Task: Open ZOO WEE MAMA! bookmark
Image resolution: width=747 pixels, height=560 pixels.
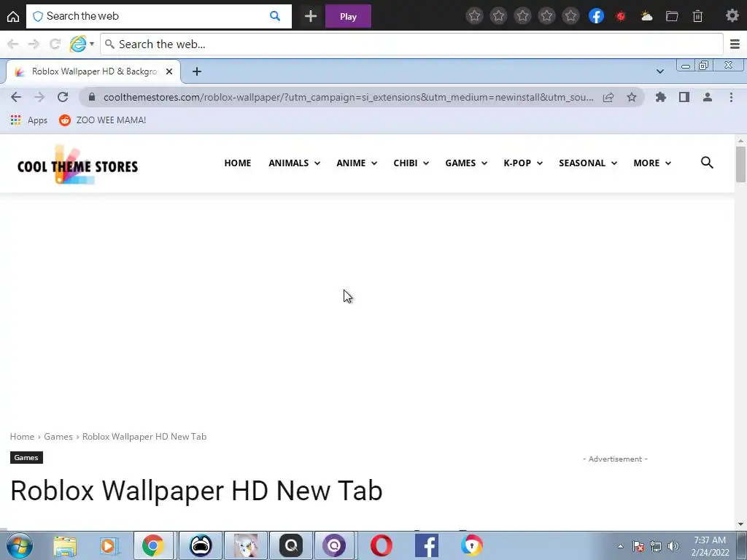Action: [102, 120]
